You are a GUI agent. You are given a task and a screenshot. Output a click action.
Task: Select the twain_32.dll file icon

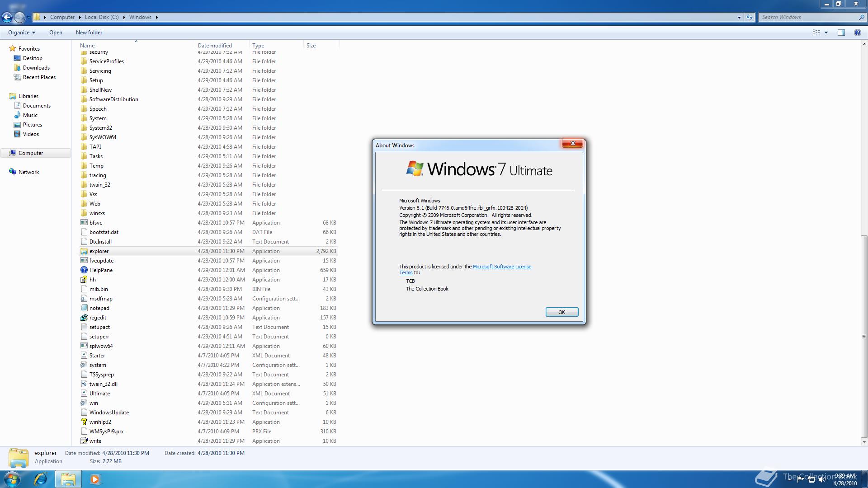click(x=84, y=384)
